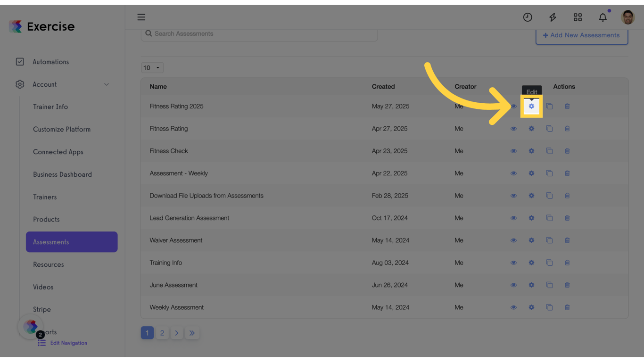Click the gear edit icon for Fitness Rating 2025
The image size is (644, 362).
pos(531,107)
